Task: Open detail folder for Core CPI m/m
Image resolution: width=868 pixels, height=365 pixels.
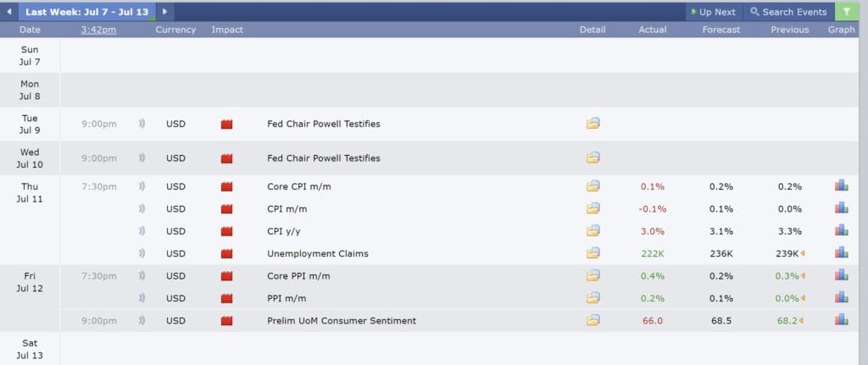Action: pyautogui.click(x=593, y=185)
